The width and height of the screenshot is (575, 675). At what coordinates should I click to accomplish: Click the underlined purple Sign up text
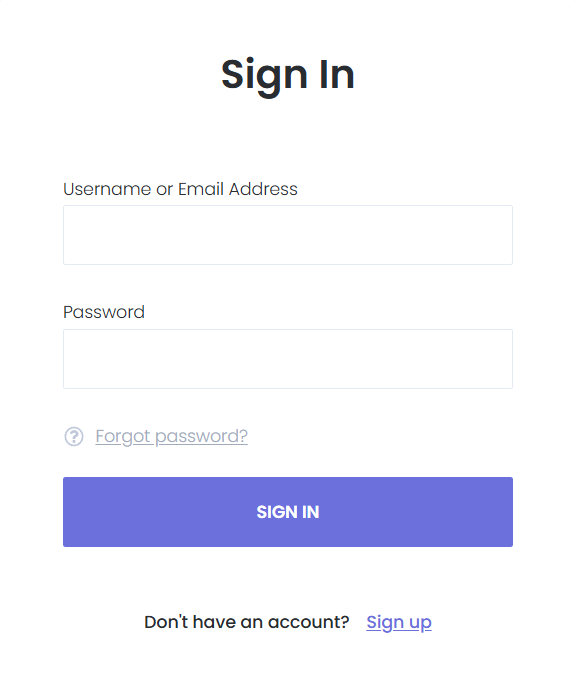(x=399, y=622)
